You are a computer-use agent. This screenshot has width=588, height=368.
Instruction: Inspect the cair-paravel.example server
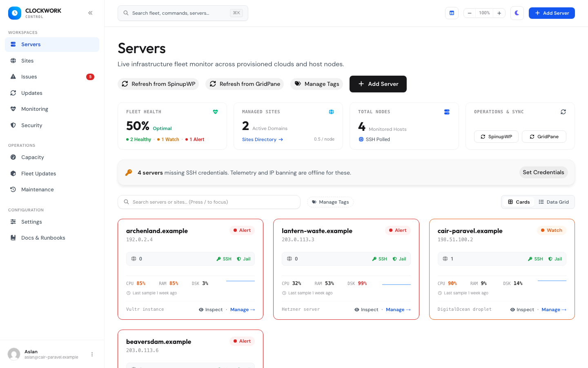522,310
